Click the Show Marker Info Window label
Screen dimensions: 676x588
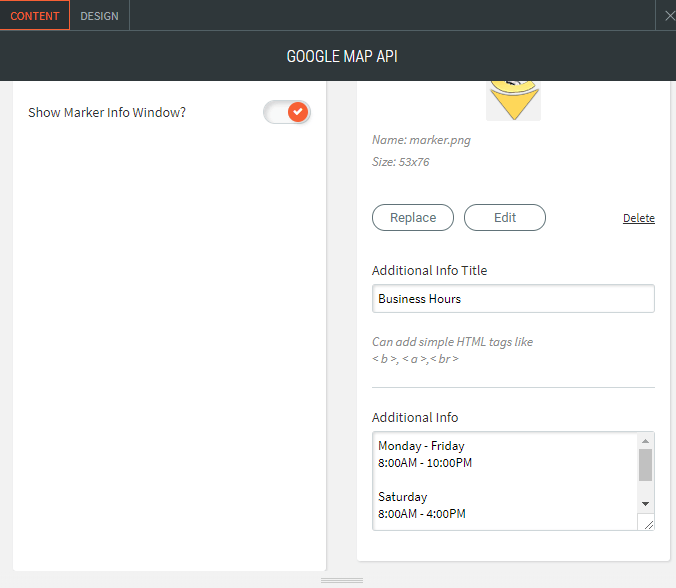(x=107, y=112)
